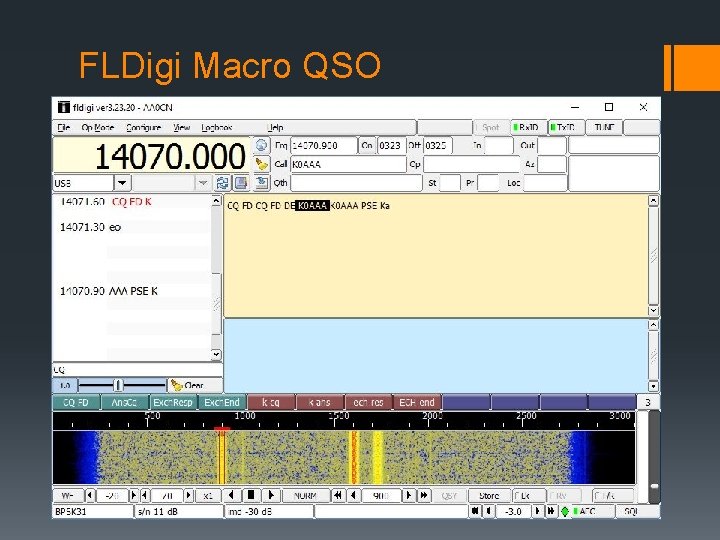The height and width of the screenshot is (540, 720).
Task: Click the single-left arrow beside -3.0
Action: [x=488, y=511]
